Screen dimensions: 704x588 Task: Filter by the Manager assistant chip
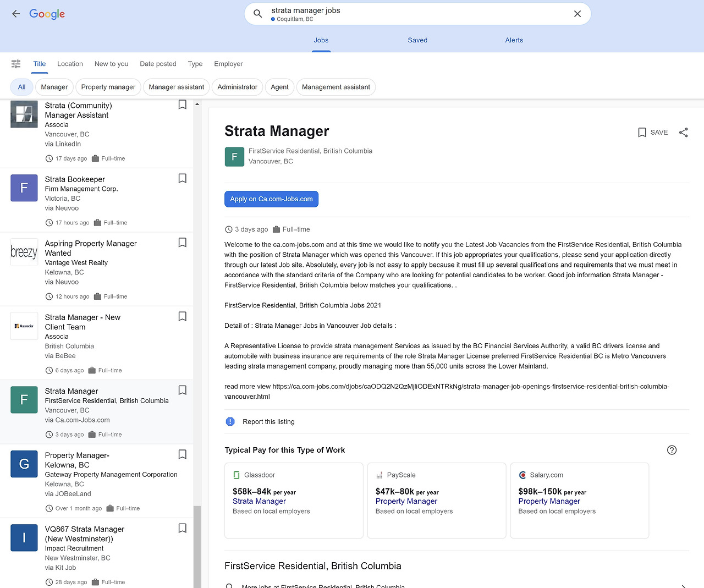point(177,87)
